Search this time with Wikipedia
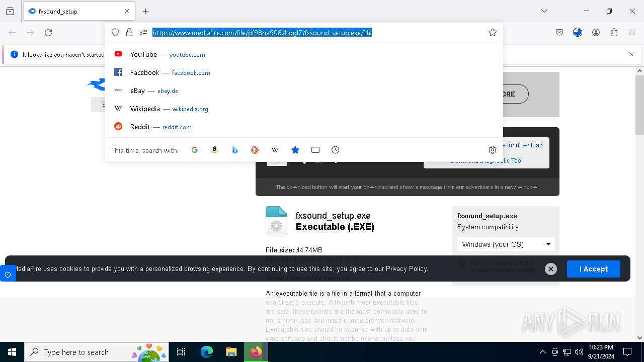Viewport: 644px width, 362px height. pyautogui.click(x=275, y=150)
